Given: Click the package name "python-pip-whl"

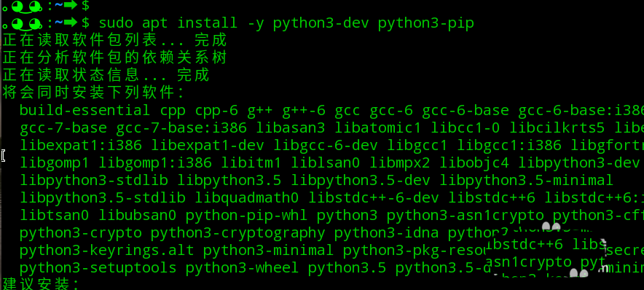Looking at the screenshot, I should 246,216.
